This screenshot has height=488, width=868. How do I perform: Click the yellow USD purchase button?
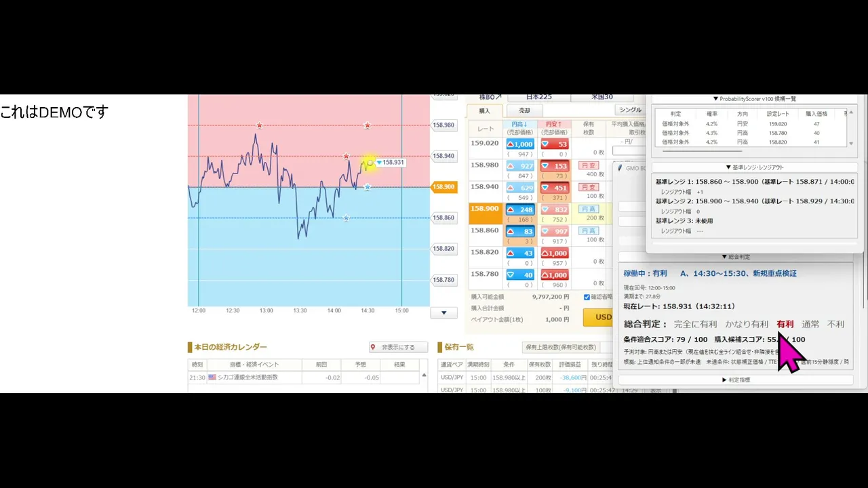pyautogui.click(x=597, y=317)
